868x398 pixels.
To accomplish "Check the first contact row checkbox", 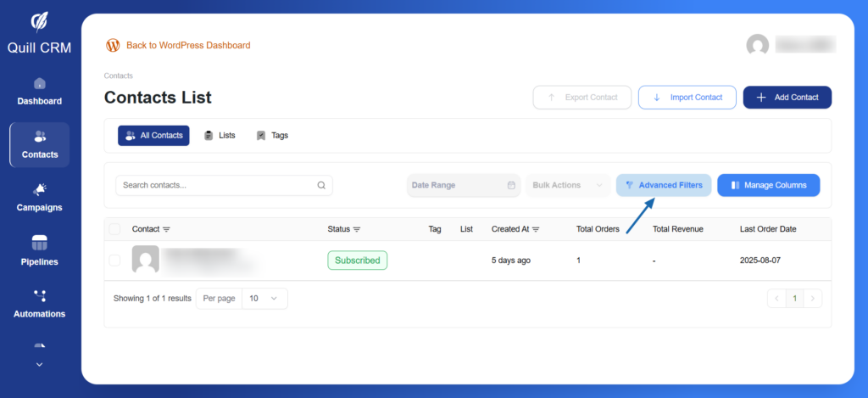I will click(x=114, y=260).
